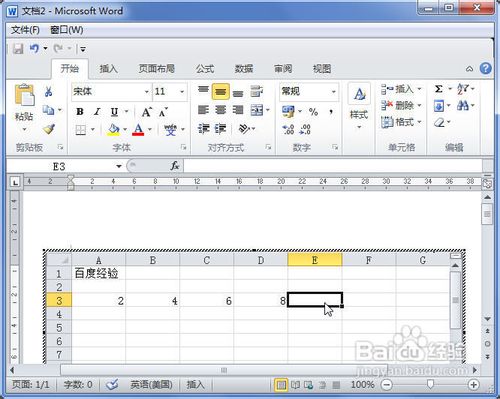Click the Paste clipboard icon
This screenshot has width=500, height=399.
(24, 96)
